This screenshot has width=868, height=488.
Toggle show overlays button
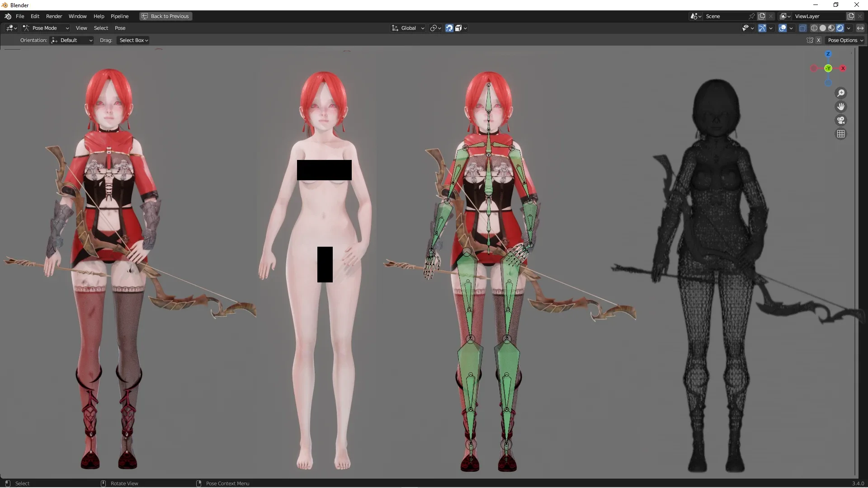(783, 28)
